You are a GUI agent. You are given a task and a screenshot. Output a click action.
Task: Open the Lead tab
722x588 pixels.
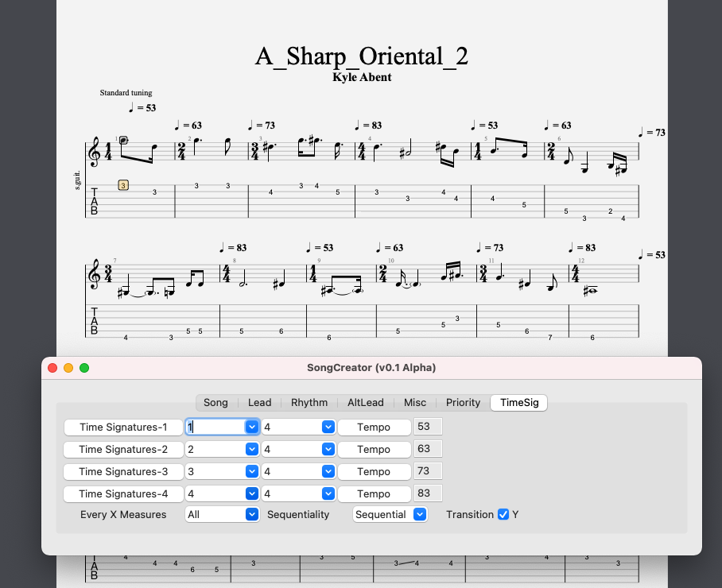coord(259,403)
